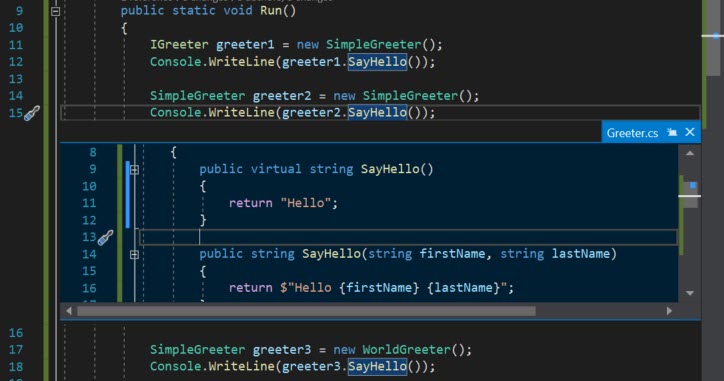Click the horizontal scrollbar right arrow
Screen dimensions: 724x381
coord(669,311)
